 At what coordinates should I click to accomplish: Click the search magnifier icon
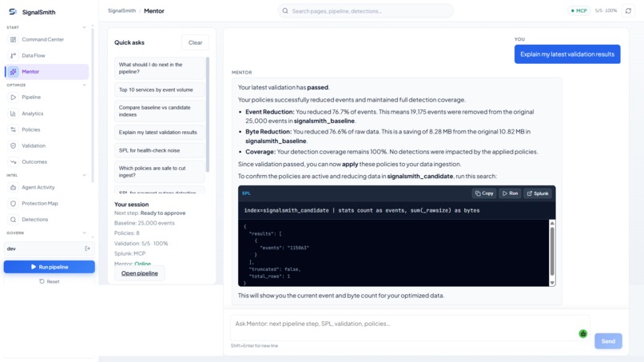click(285, 11)
